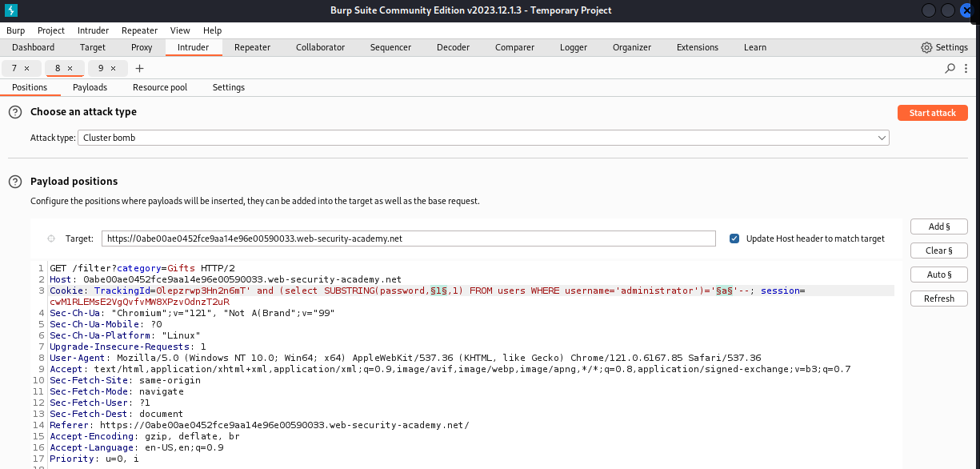Switch to the Logger tab
Viewport: 980px width, 469px height.
pos(574,47)
